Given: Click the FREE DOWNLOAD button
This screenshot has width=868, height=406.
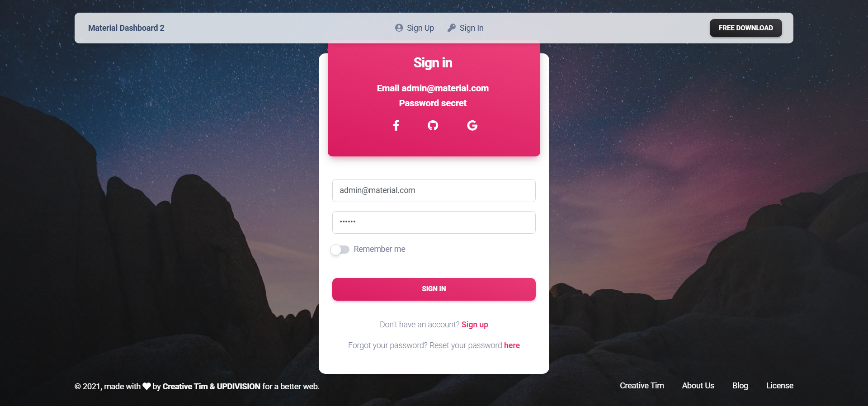Looking at the screenshot, I should click(x=746, y=28).
